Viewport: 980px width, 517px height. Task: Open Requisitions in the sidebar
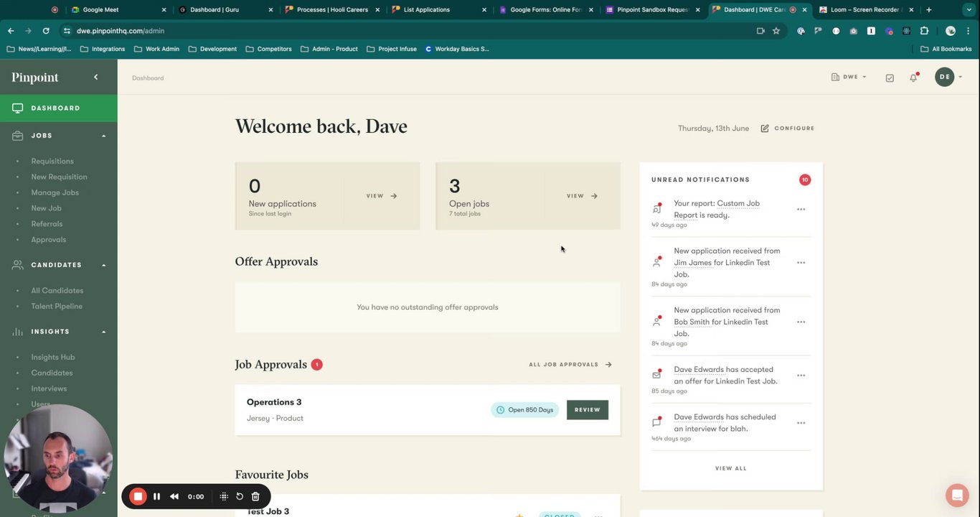coord(52,161)
